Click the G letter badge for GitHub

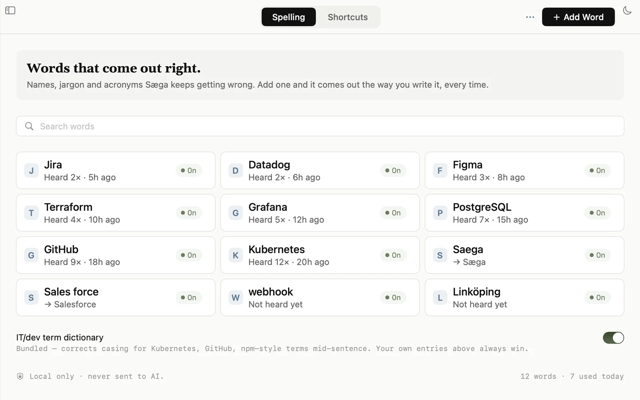click(x=31, y=256)
